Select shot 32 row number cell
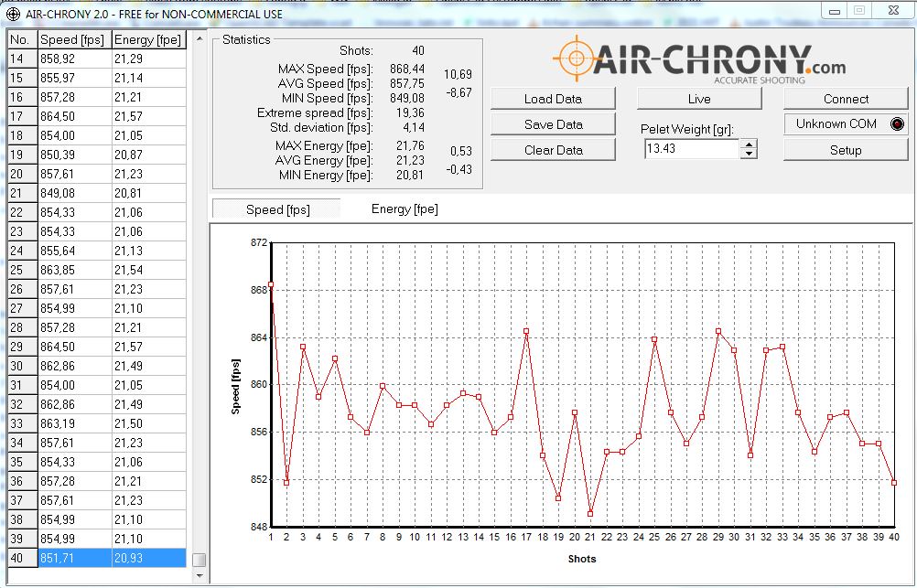The image size is (917, 588). pos(22,404)
